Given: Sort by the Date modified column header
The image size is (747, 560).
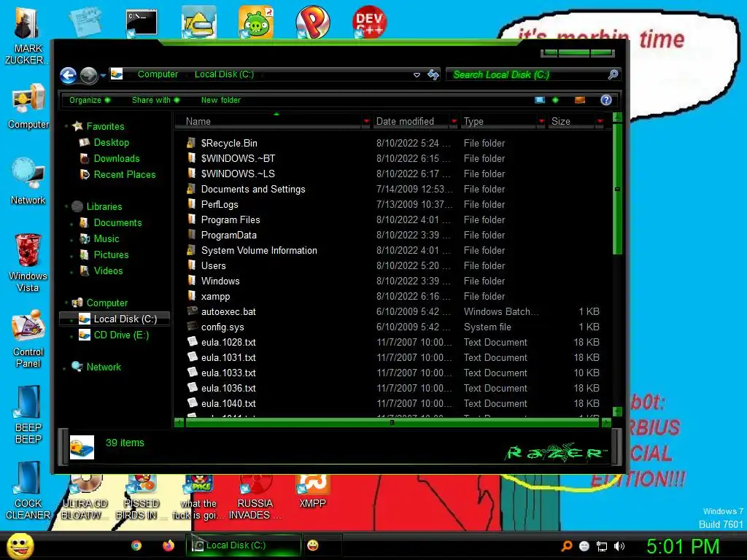Looking at the screenshot, I should [x=411, y=122].
